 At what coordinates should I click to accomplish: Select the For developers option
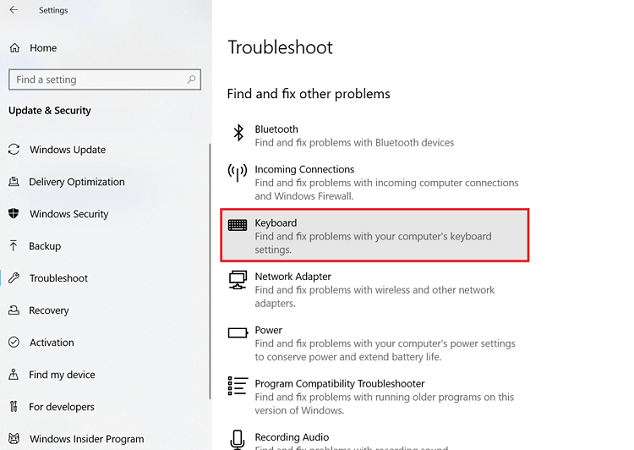click(62, 407)
